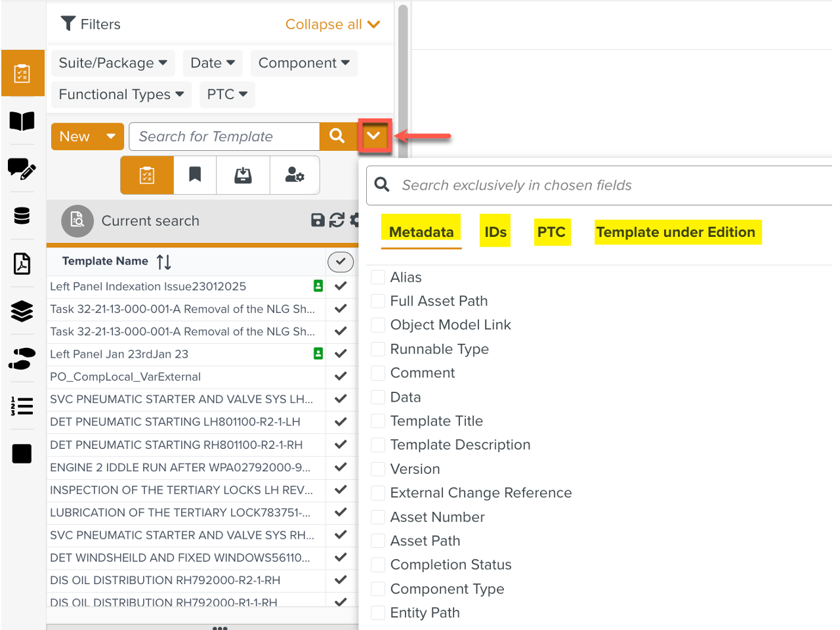Refresh the current search results
Viewport: 840px width, 630px height.
pyautogui.click(x=337, y=220)
